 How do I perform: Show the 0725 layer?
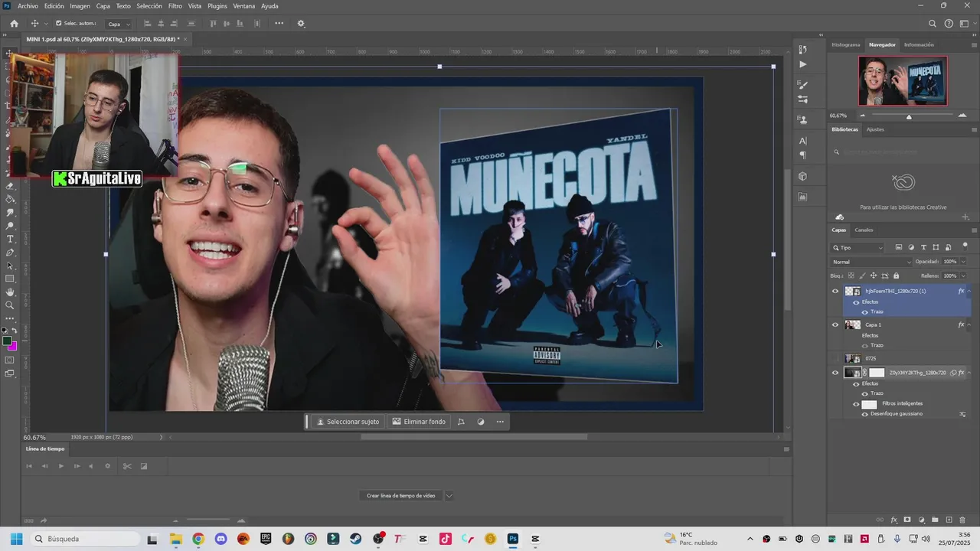click(x=835, y=358)
